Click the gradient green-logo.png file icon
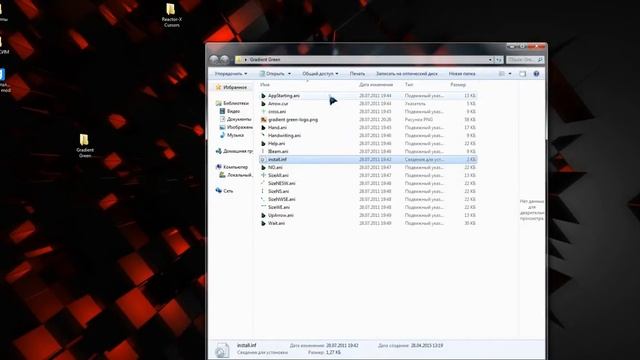This screenshot has width=640, height=360. (263, 120)
